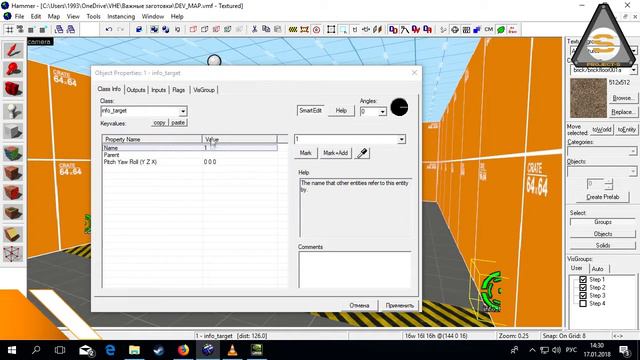
Task: Switch to the Flags tab
Action: pos(178,90)
